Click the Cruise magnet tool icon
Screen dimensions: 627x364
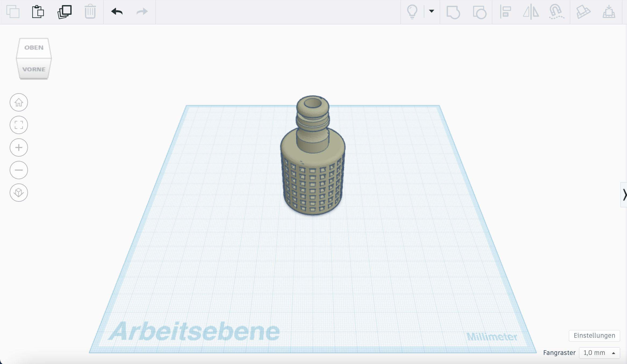556,12
